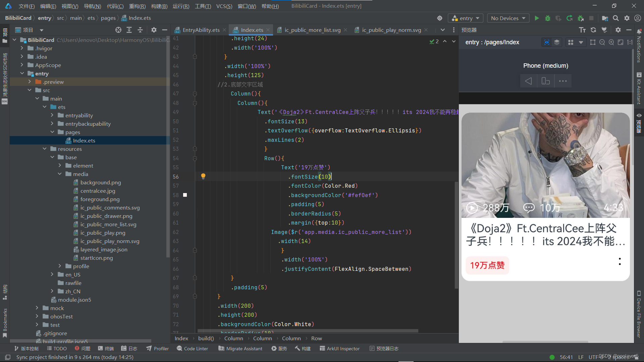Open the 构建(B) menu
The width and height of the screenshot is (644, 362).
(x=159, y=6)
